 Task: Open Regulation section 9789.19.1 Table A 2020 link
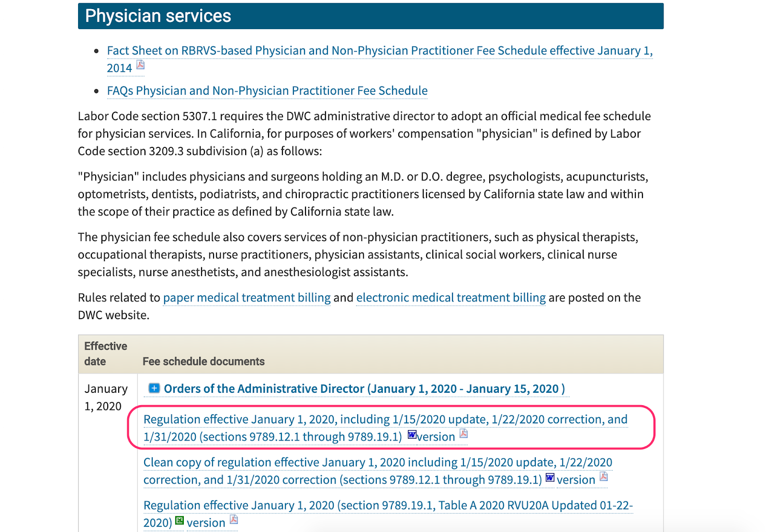[388, 514]
